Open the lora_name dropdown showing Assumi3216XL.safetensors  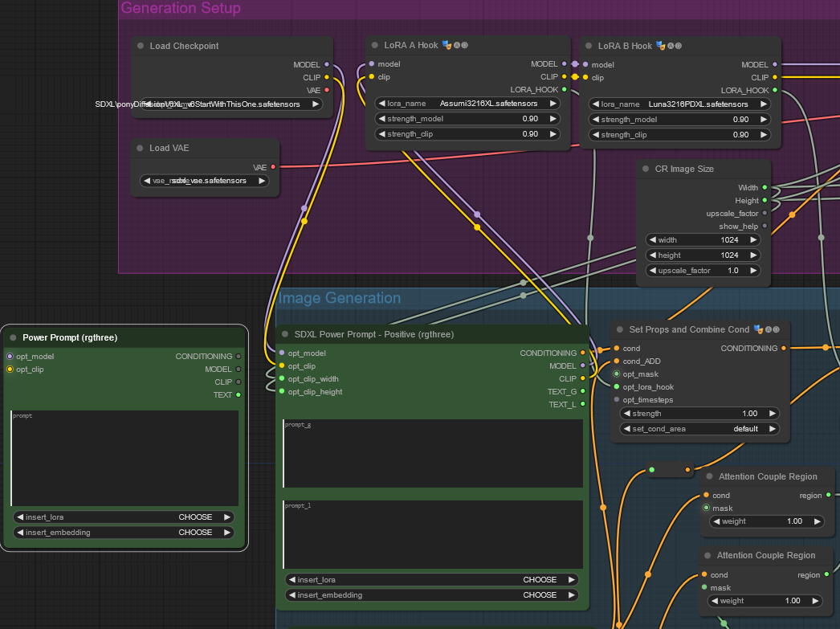tap(467, 104)
